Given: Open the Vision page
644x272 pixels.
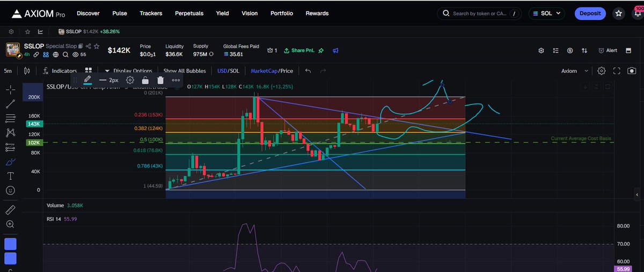Looking at the screenshot, I should (x=250, y=13).
